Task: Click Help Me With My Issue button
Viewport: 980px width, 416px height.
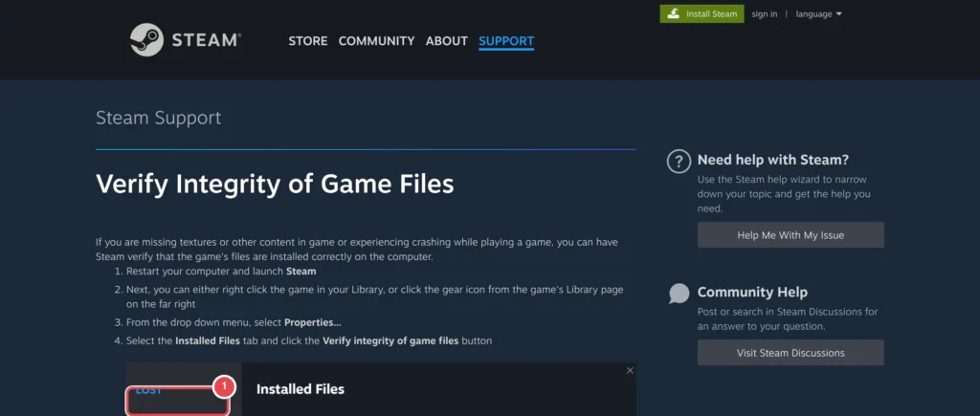Action: 791,235
